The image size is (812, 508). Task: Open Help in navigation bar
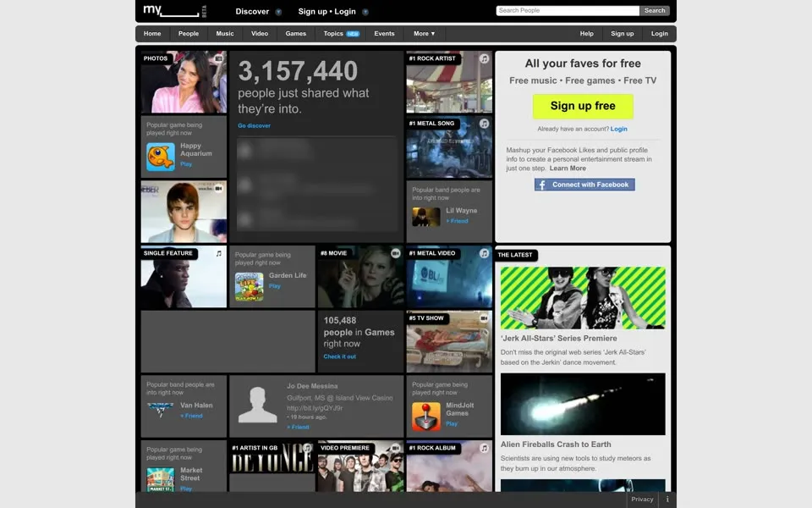pyautogui.click(x=587, y=34)
